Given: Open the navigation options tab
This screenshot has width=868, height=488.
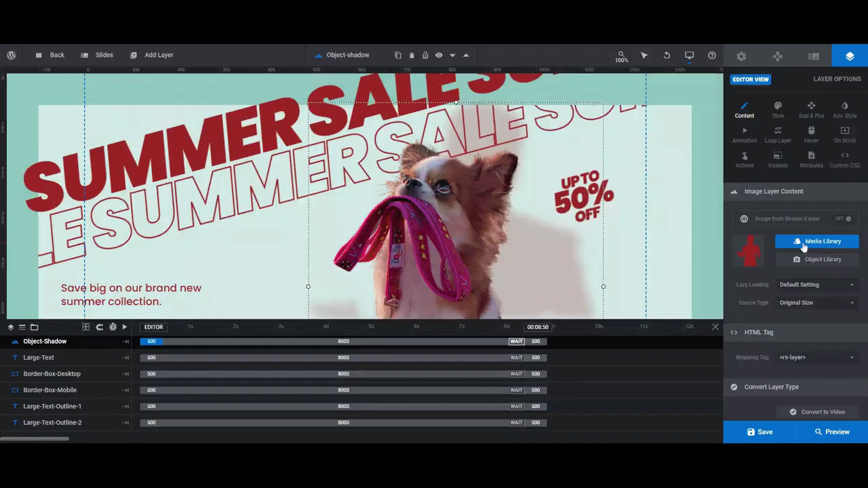Looking at the screenshot, I should pyautogui.click(x=778, y=56).
